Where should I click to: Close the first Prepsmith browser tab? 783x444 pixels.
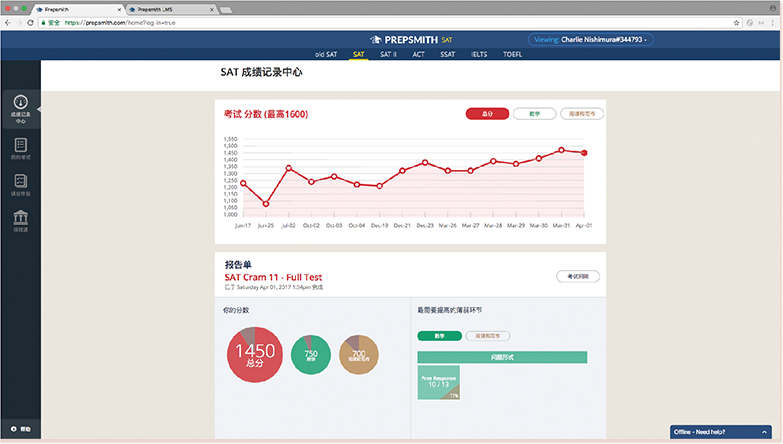click(x=119, y=9)
